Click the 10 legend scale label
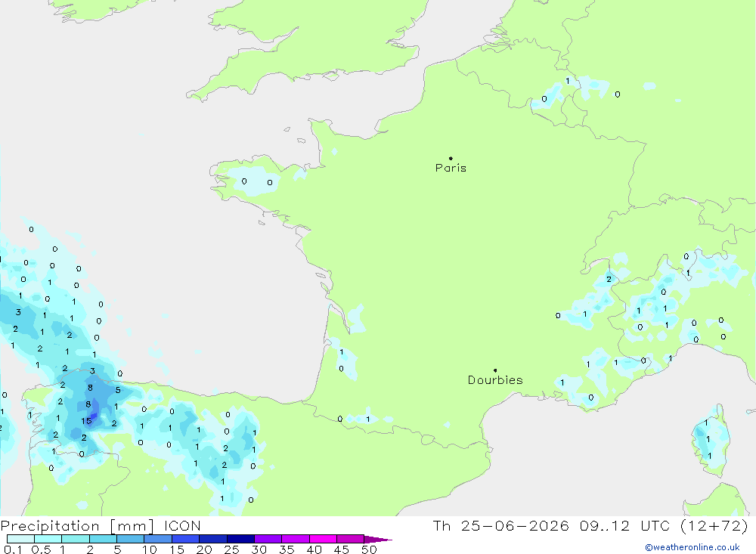This screenshot has height=554, width=756. coord(150,549)
